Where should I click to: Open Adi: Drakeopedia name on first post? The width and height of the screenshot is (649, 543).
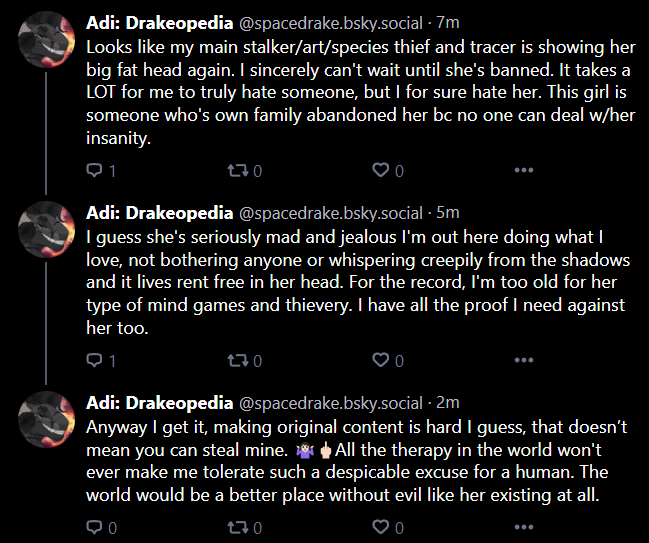(x=159, y=23)
